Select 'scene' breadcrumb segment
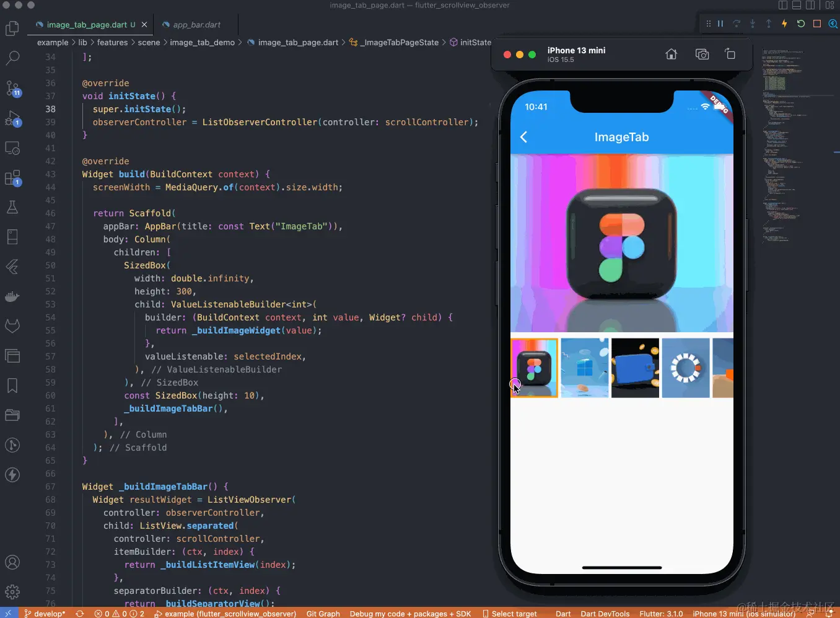Image resolution: width=840 pixels, height=618 pixels. [x=149, y=42]
